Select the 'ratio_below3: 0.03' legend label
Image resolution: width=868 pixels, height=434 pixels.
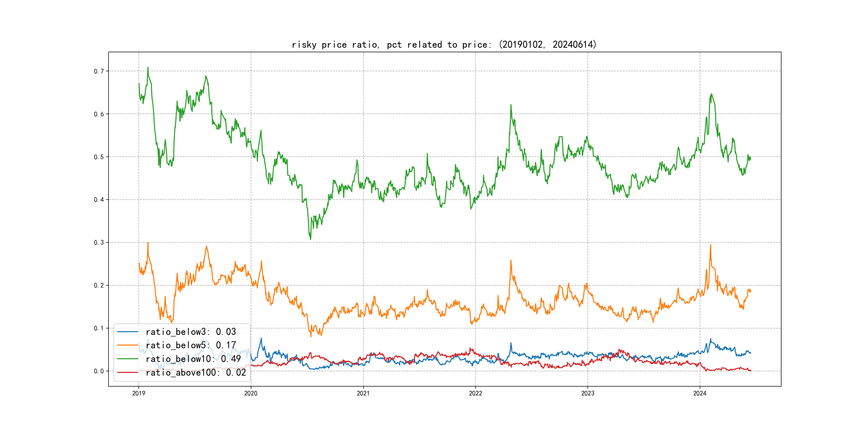191,332
